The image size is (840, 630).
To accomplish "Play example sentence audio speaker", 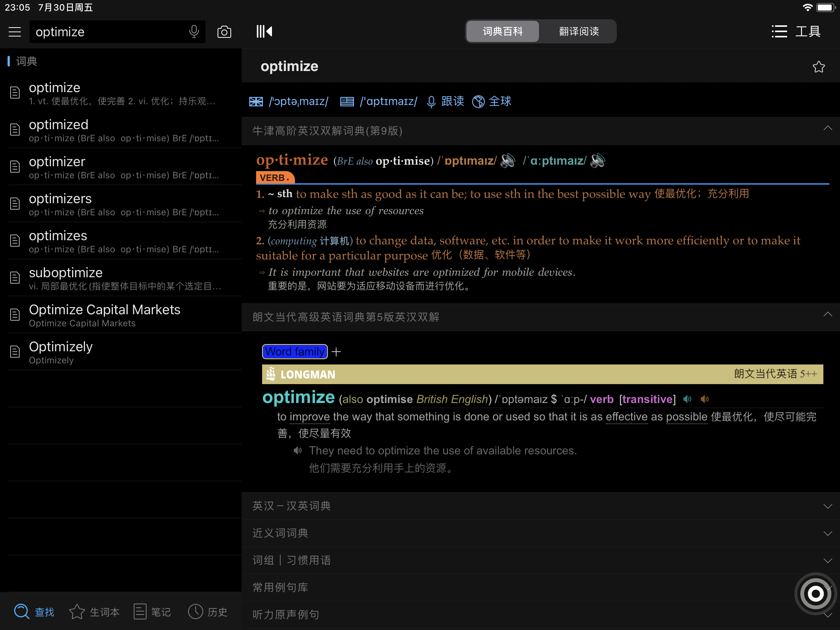I will [298, 451].
